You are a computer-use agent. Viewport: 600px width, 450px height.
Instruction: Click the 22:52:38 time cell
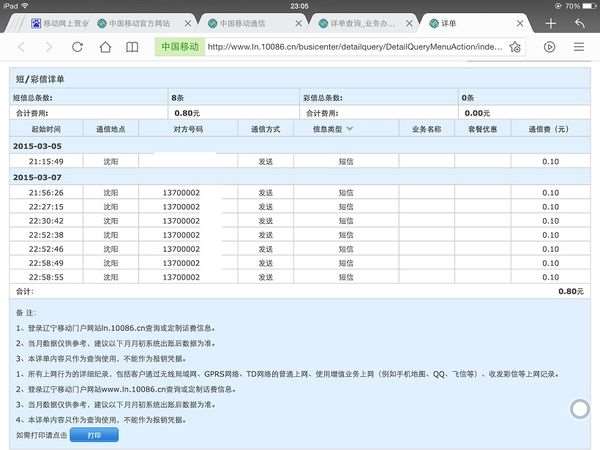click(x=46, y=235)
